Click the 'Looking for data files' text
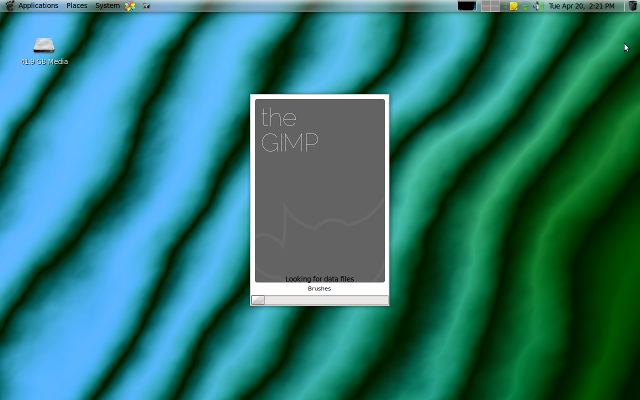Viewport: 640px width, 400px height. coord(320,279)
